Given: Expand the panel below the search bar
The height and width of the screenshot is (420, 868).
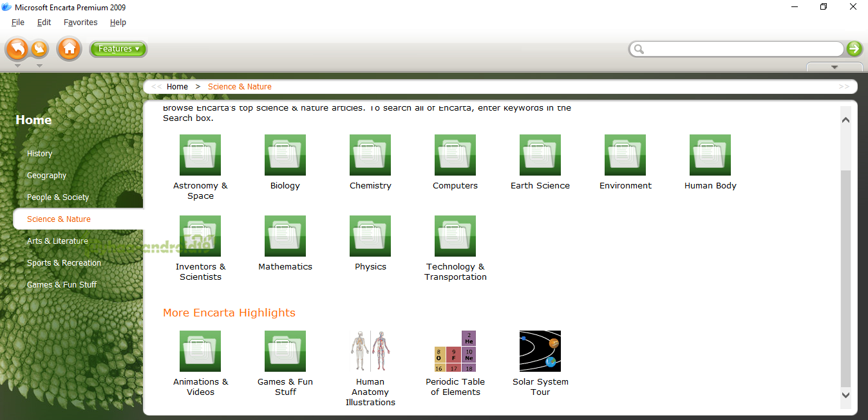Looking at the screenshot, I should click(x=835, y=67).
